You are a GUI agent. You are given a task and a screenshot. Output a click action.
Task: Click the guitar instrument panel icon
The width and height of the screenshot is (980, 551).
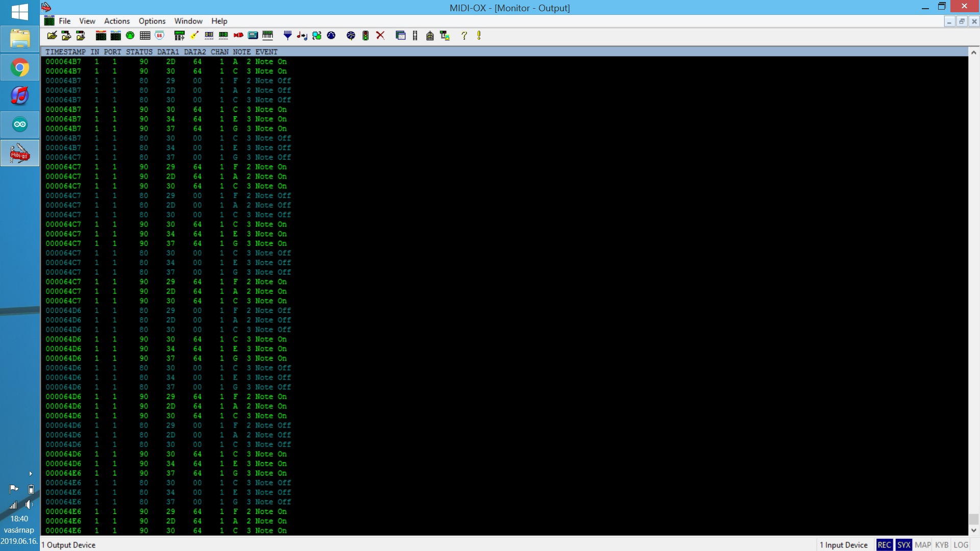click(x=194, y=35)
